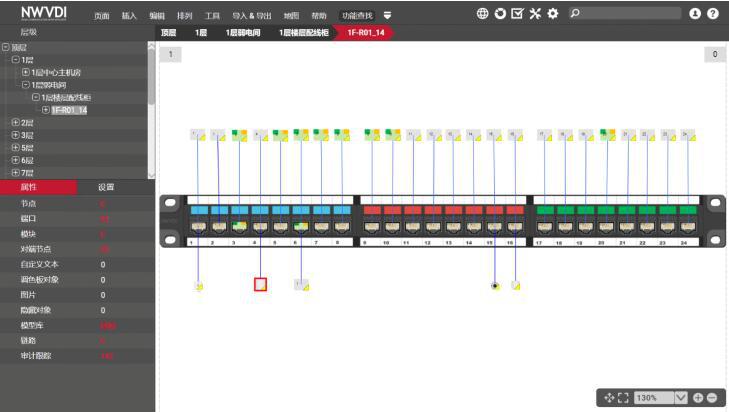Expand the 2层 tree node
This screenshot has height=412, width=729.
pyautogui.click(x=15, y=122)
